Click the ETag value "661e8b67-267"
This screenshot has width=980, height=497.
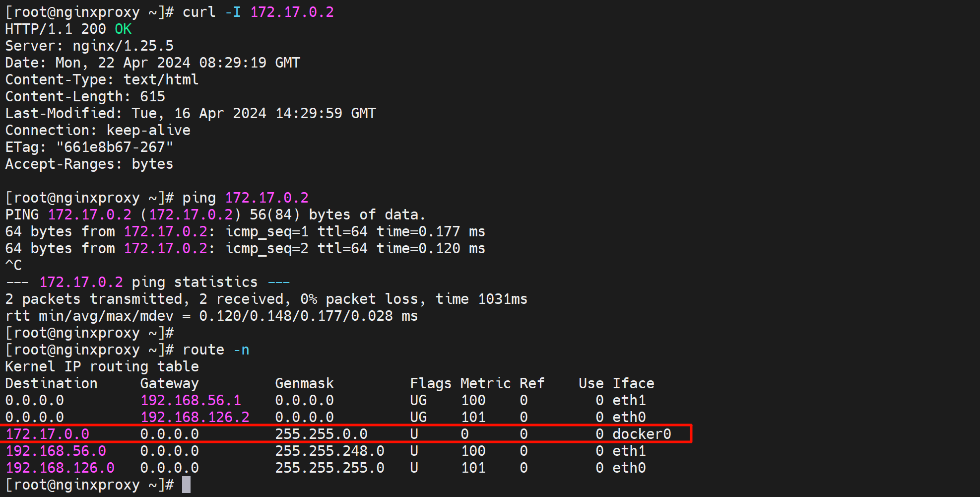point(115,147)
